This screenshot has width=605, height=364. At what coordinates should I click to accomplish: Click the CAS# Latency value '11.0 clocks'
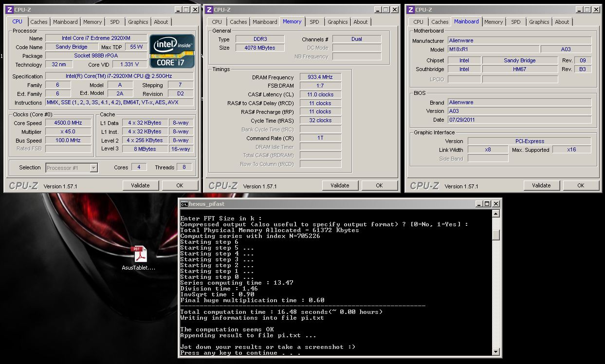320,95
